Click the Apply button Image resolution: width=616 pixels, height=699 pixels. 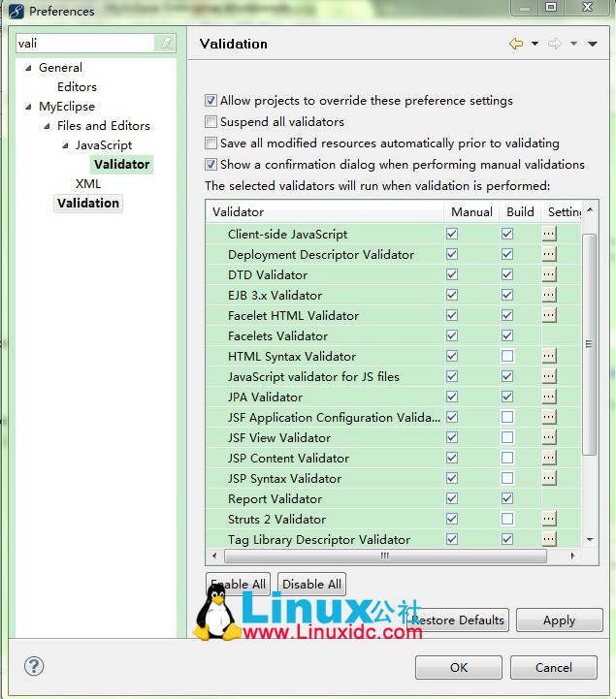tap(559, 620)
